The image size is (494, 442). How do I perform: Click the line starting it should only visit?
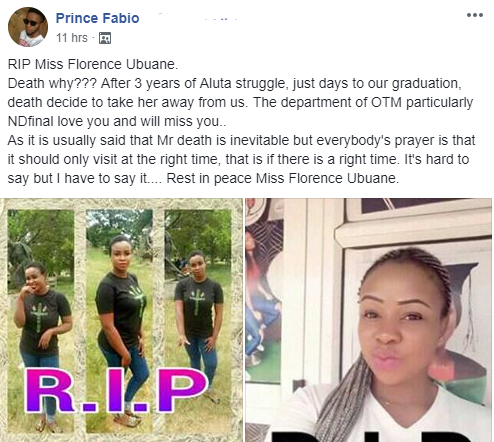pyautogui.click(x=238, y=159)
